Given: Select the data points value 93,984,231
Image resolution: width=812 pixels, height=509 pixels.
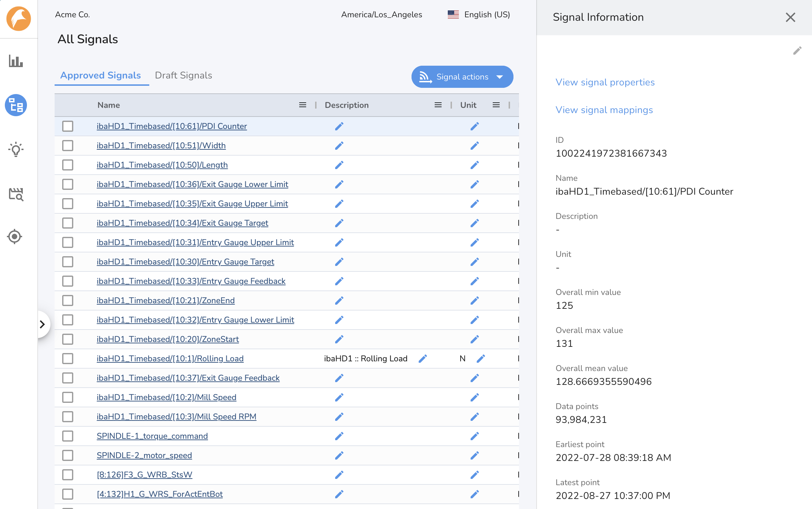Looking at the screenshot, I should (581, 420).
